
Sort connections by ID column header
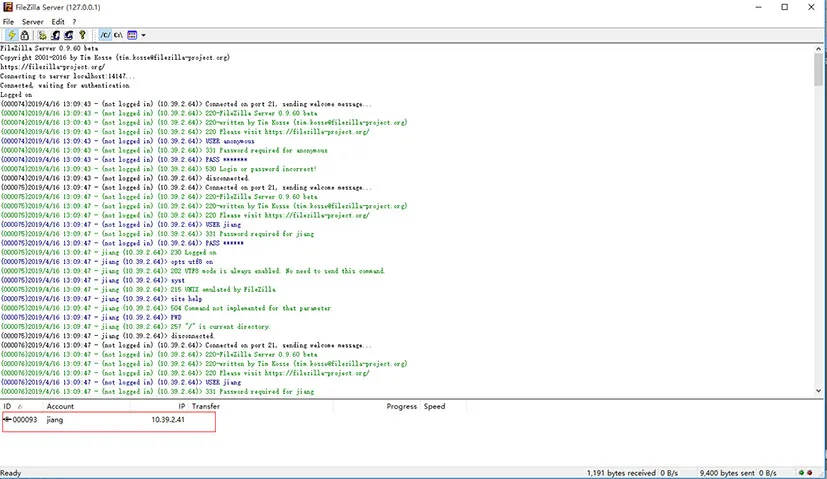21,406
